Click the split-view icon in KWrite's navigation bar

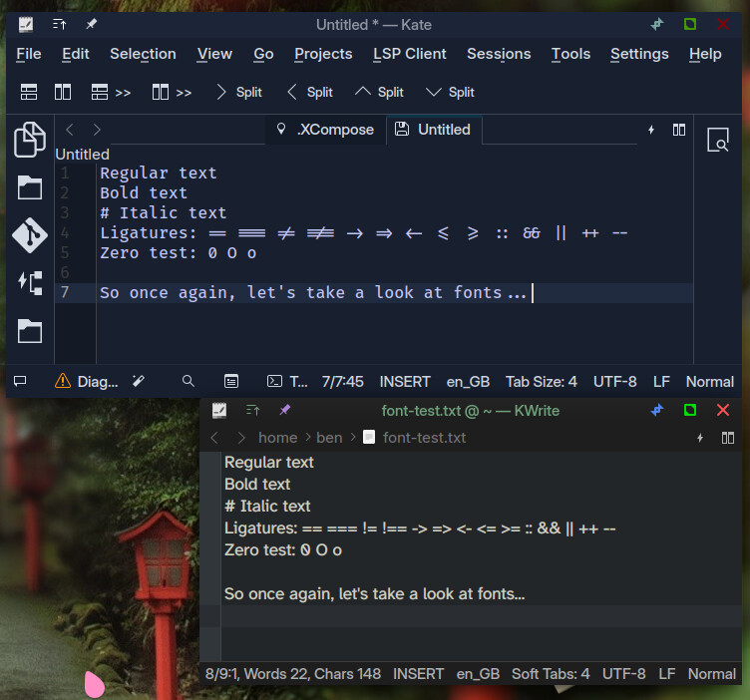point(728,438)
